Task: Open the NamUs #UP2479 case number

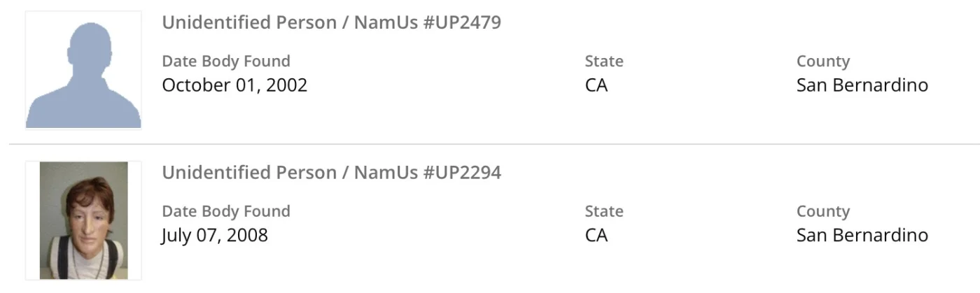Action: [x=427, y=22]
